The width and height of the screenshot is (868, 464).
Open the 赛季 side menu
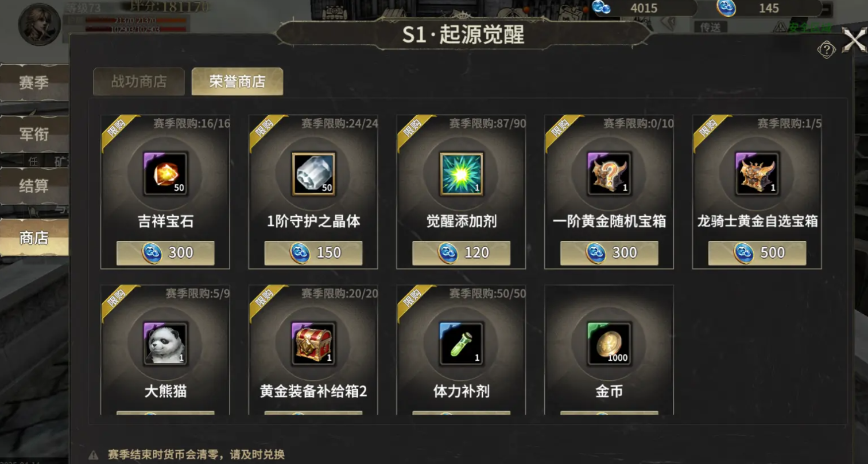point(34,83)
